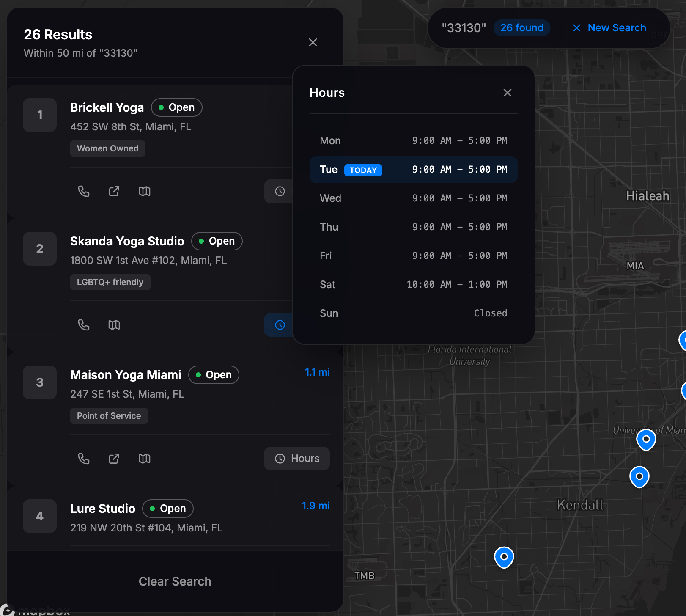Click phone icon for Skanda Yoga Studio
Screen dimensions: 686x616
(x=84, y=325)
